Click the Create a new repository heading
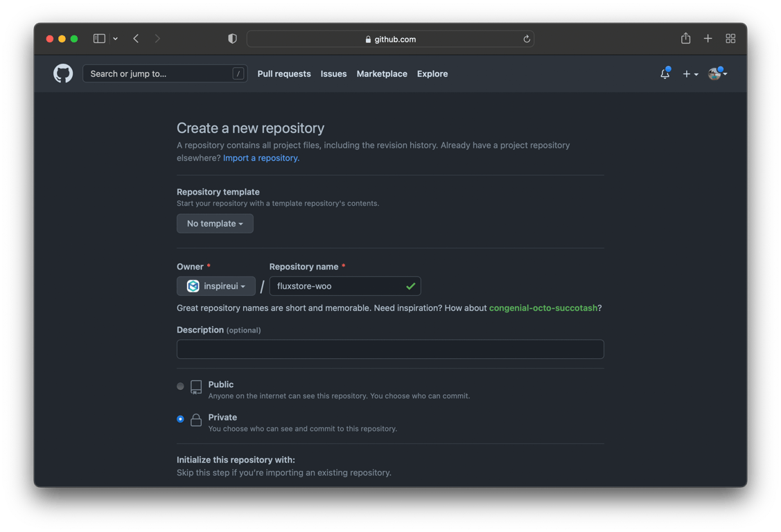 click(x=251, y=128)
